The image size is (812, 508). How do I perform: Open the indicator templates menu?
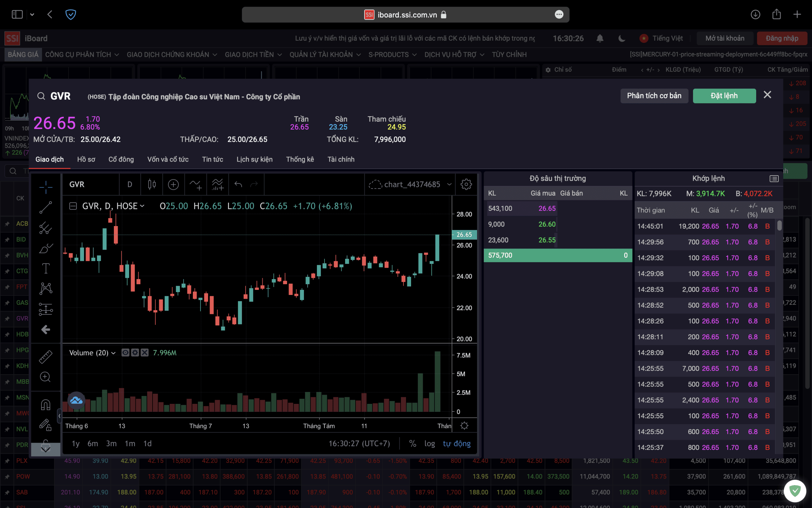217,184
